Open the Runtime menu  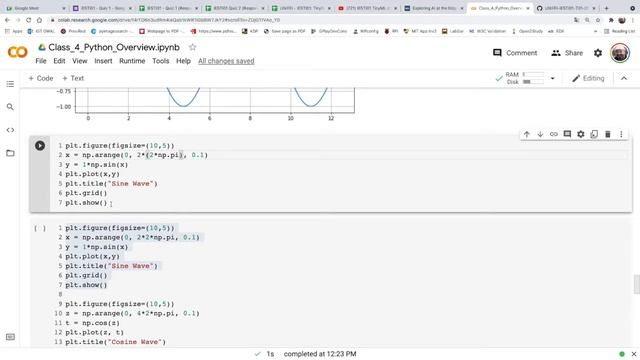(132, 61)
